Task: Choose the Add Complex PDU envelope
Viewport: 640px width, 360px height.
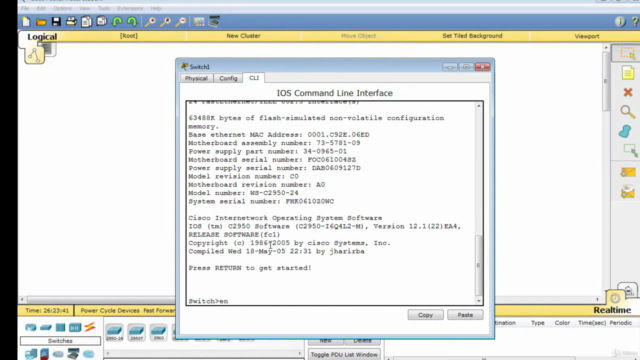Action: pos(627,192)
